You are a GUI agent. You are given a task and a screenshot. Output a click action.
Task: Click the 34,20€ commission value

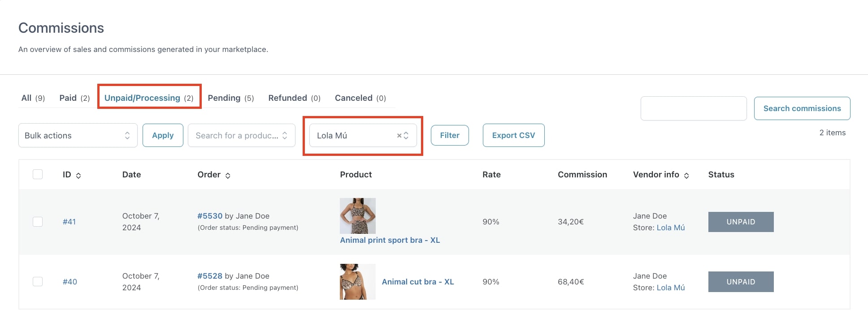(x=571, y=222)
